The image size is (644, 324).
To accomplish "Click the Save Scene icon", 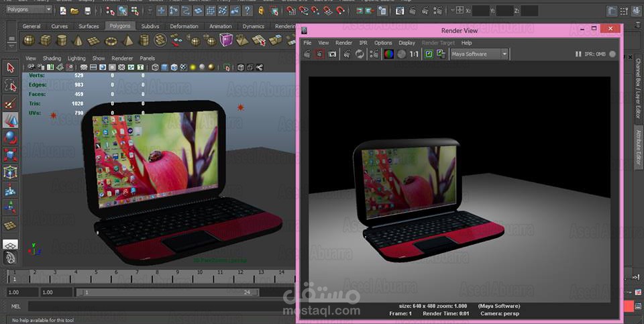I will [87, 11].
